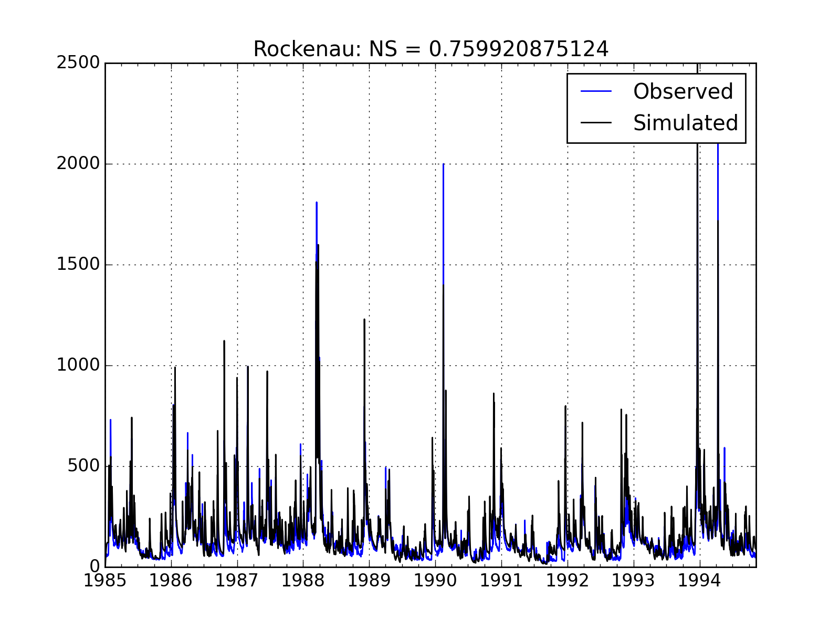The width and height of the screenshot is (840, 630).
Task: Click the black Simulated line sample in legend
Action: pyautogui.click(x=596, y=123)
